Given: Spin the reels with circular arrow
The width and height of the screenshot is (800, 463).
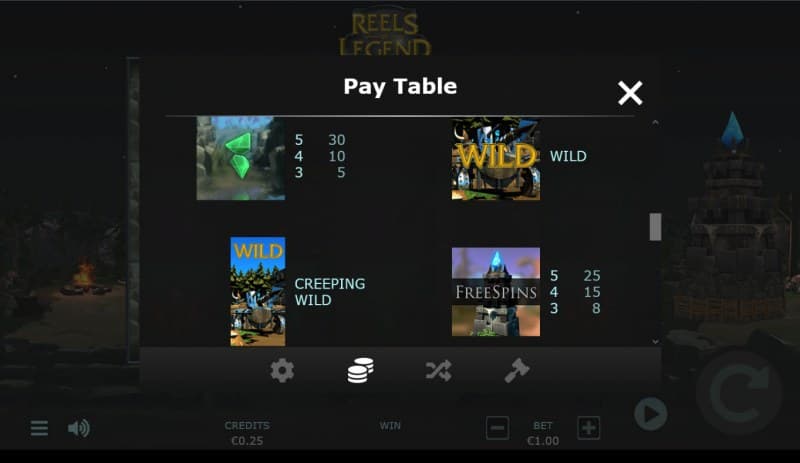Looking at the screenshot, I should pyautogui.click(x=739, y=392).
